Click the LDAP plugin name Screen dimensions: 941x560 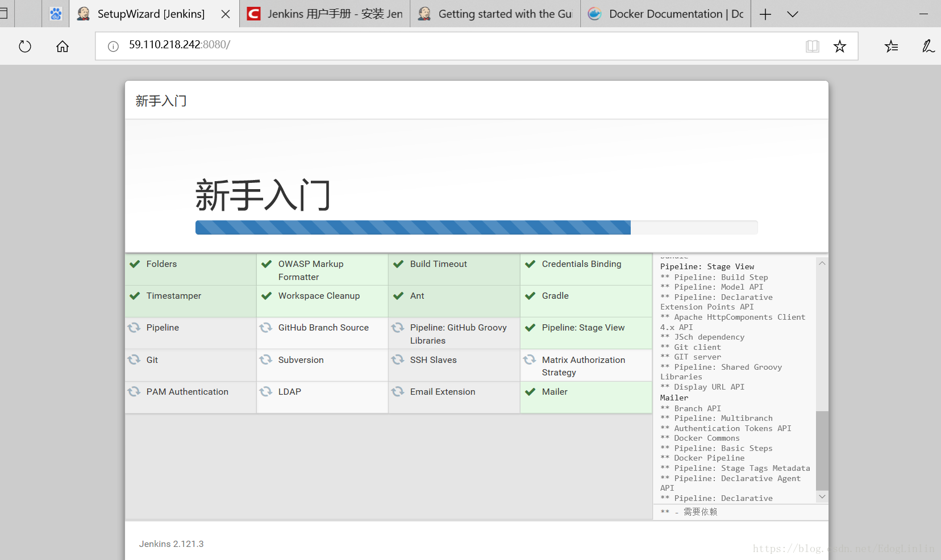[x=290, y=392]
